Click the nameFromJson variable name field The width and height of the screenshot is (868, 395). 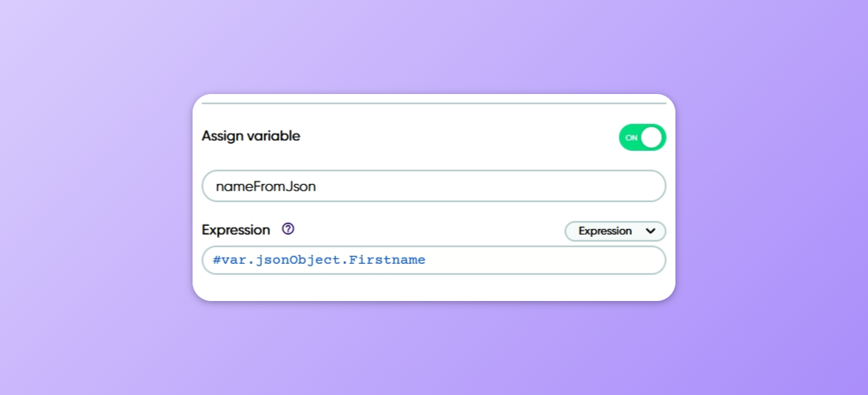click(434, 186)
